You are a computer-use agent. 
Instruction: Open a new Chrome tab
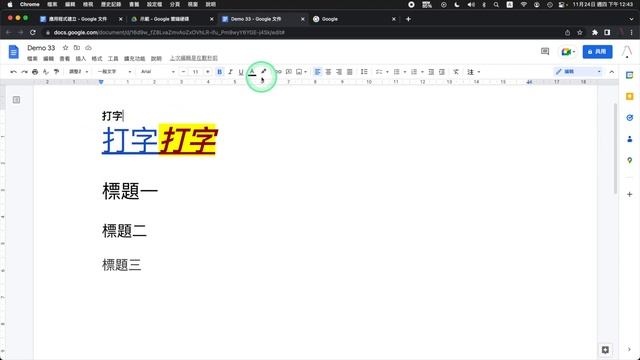click(x=408, y=19)
